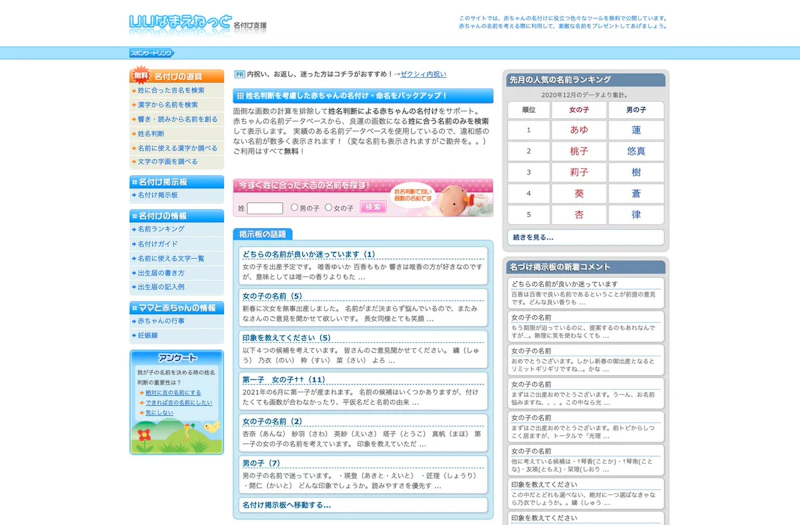Open the comment beginning もう期限が迫っているのに
Viewport: 800px width, 525px height.
click(586, 327)
